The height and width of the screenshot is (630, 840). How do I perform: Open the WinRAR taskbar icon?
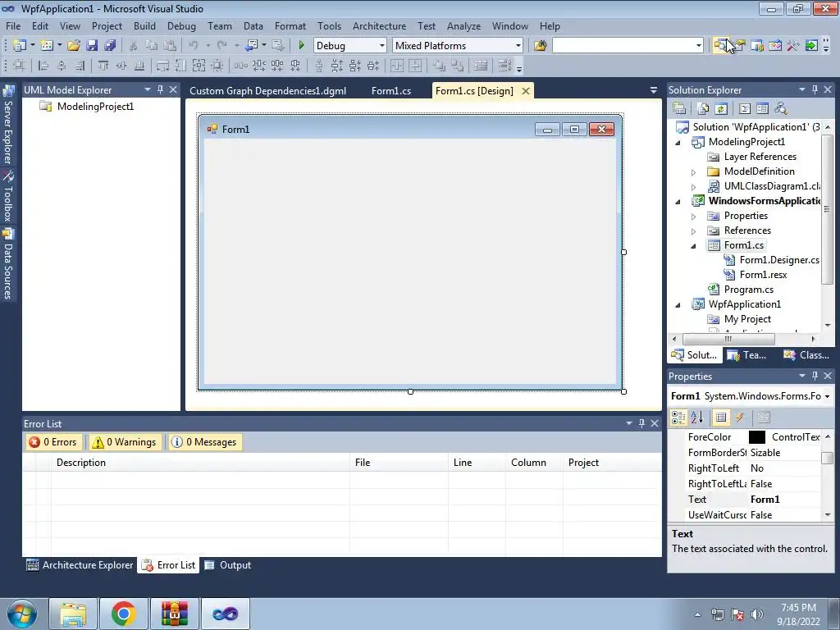point(174,614)
